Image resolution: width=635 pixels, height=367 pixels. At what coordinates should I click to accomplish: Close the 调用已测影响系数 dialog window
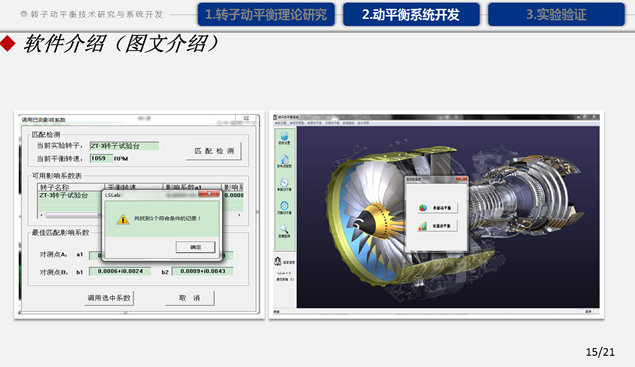click(246, 118)
